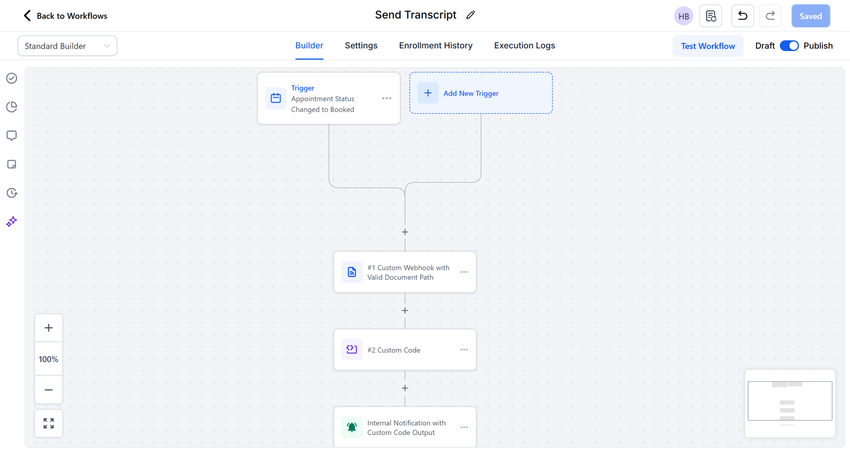Click Back to Workflows link

(x=65, y=16)
